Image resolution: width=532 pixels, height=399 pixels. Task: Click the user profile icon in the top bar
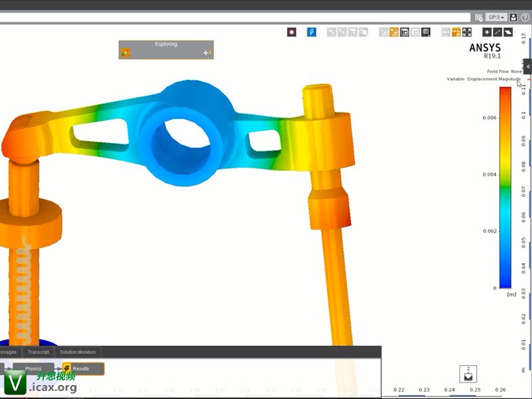[513, 17]
